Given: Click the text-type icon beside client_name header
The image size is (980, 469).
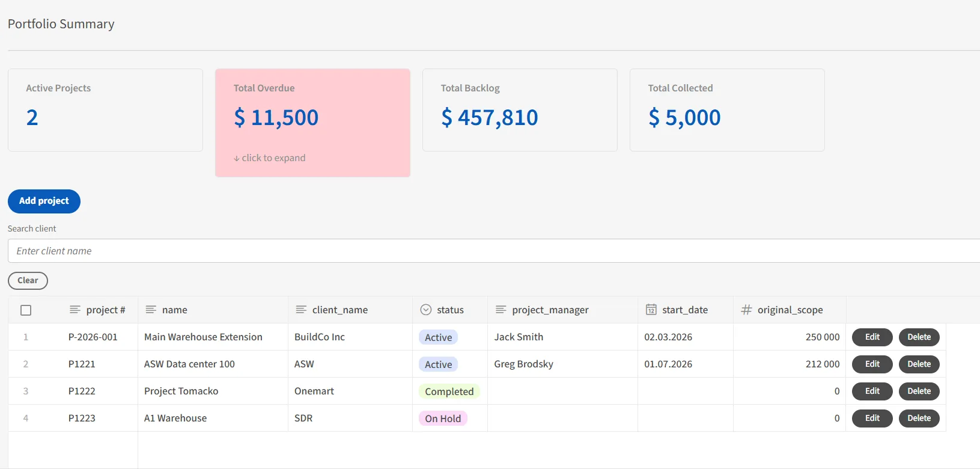Looking at the screenshot, I should 301,310.
